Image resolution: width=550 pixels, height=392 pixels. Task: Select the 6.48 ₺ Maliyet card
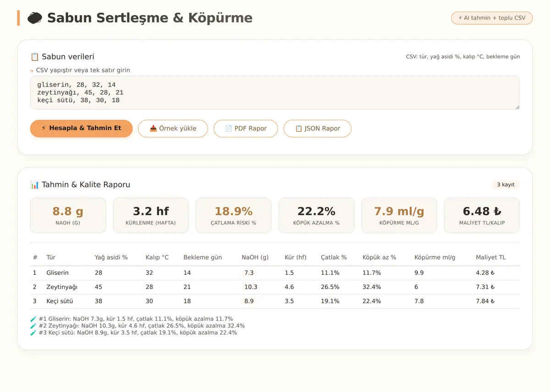tap(482, 215)
